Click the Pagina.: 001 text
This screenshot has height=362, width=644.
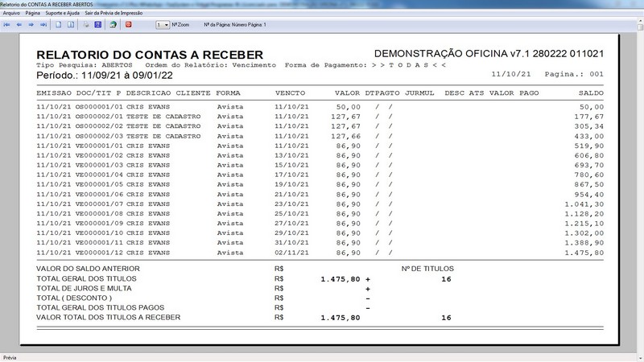pos(574,74)
